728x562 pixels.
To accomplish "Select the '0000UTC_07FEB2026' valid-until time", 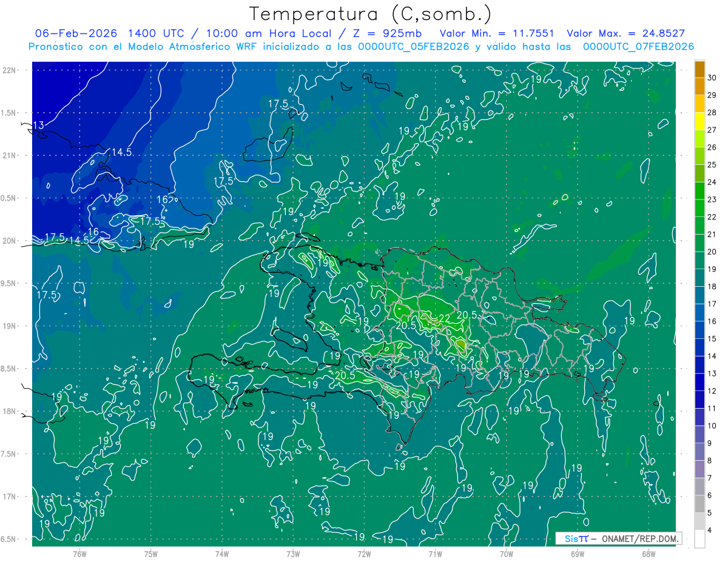I will [x=638, y=47].
